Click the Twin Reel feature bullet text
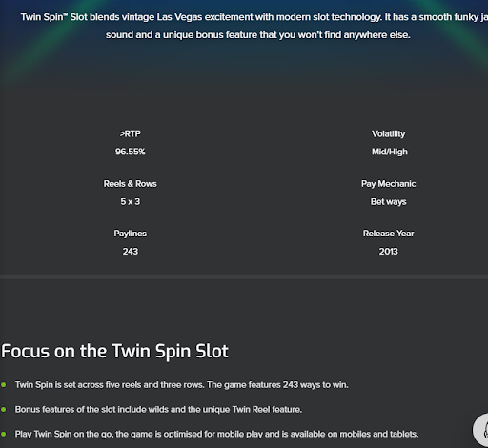 158,409
